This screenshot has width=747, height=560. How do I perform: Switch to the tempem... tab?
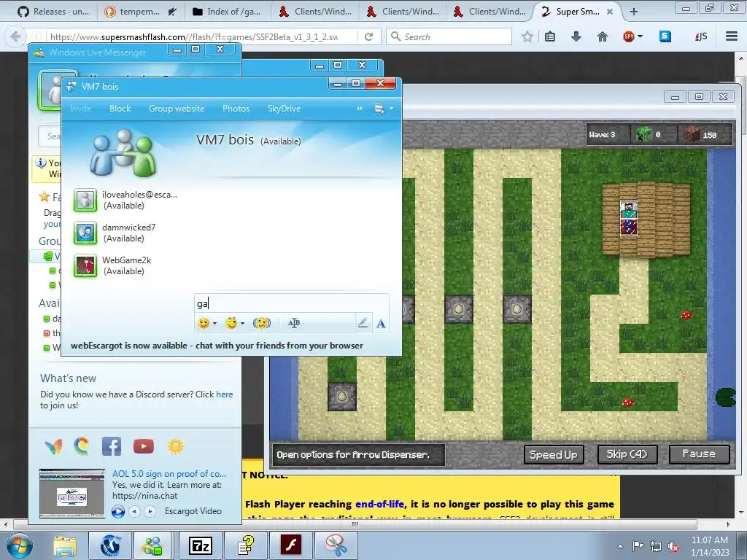tap(141, 12)
